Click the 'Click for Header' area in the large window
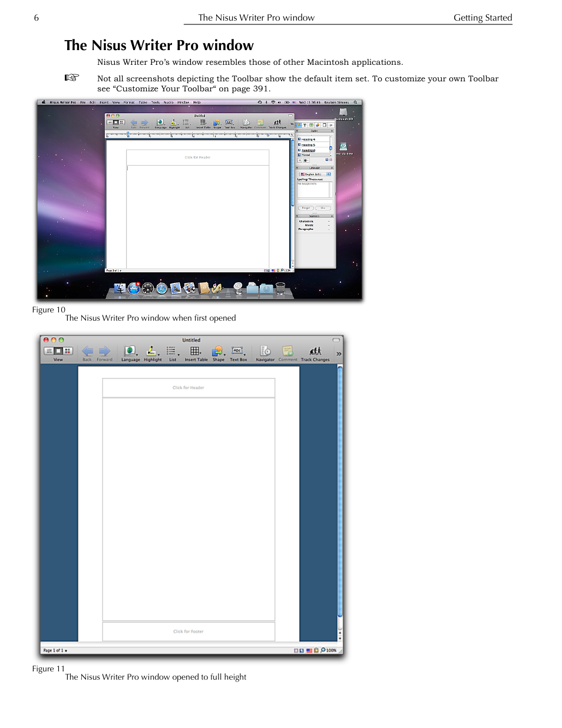The width and height of the screenshot is (562, 728). pyautogui.click(x=189, y=388)
